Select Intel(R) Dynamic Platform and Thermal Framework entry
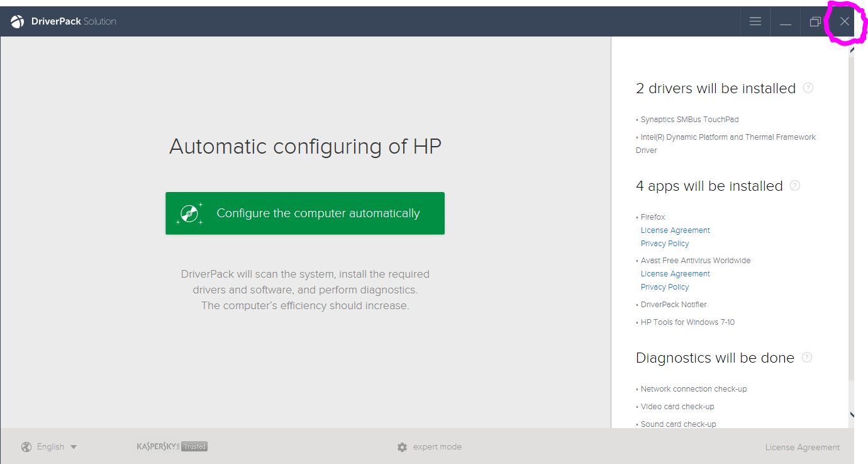Screen dimensions: 868x464 tap(726, 144)
